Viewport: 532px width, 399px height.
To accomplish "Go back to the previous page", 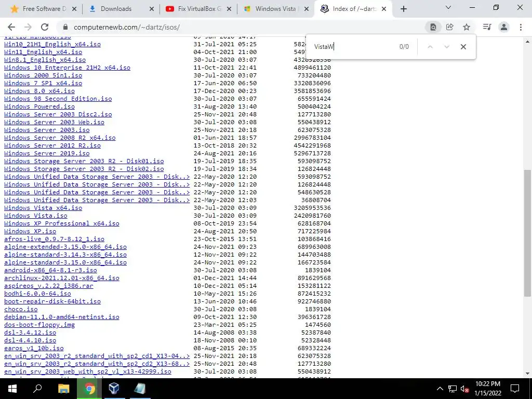I will (11, 27).
